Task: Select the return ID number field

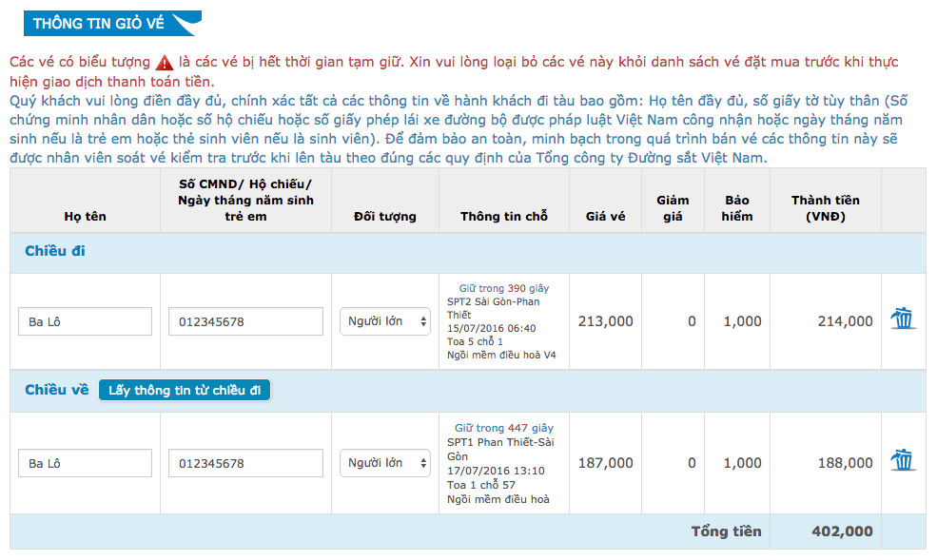Action: [x=245, y=463]
